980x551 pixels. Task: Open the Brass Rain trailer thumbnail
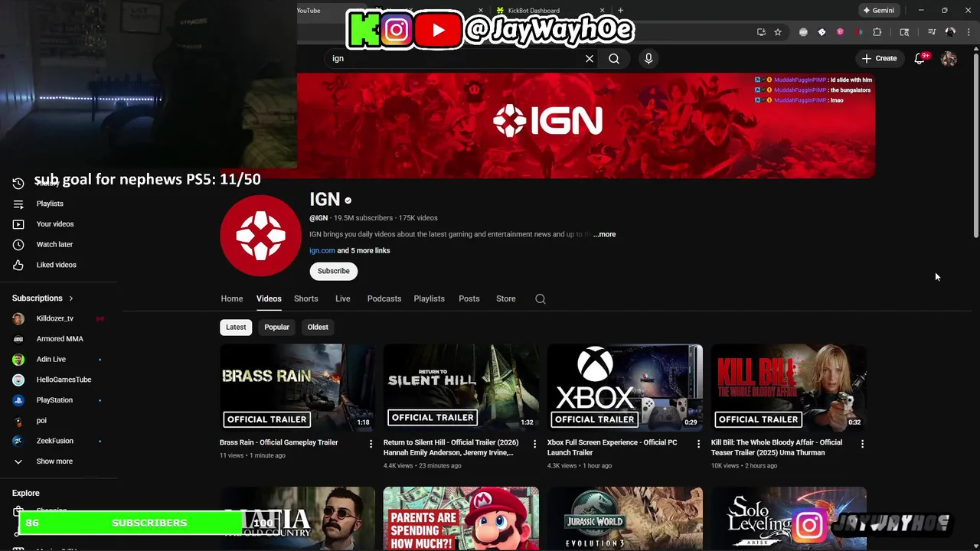297,387
